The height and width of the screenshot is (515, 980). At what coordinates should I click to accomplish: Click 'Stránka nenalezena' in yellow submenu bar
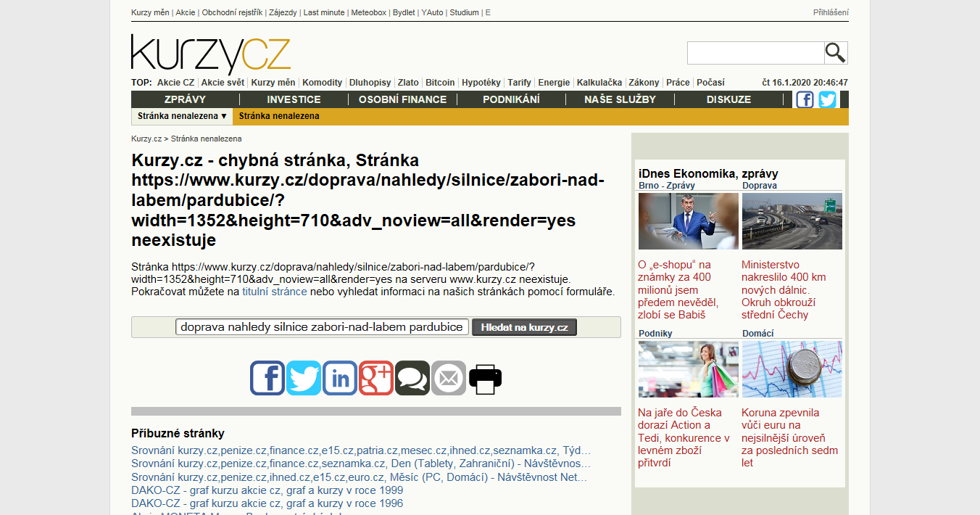[x=279, y=116]
